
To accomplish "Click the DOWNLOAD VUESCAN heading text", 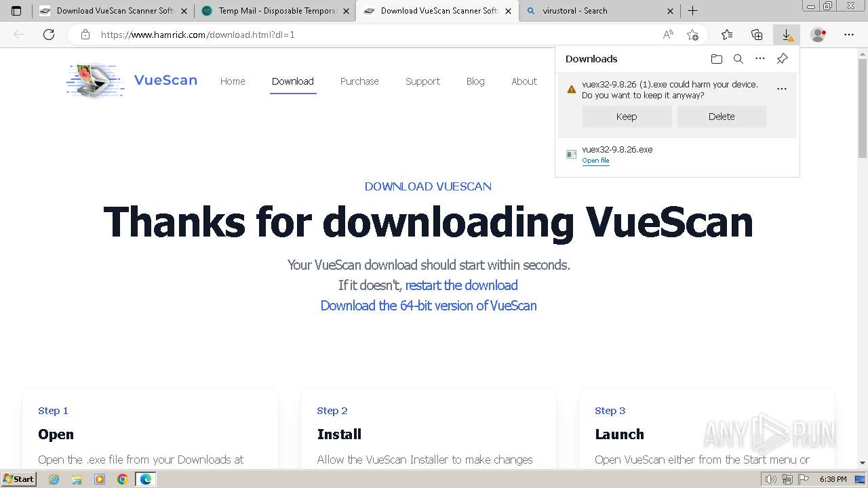I will point(428,186).
